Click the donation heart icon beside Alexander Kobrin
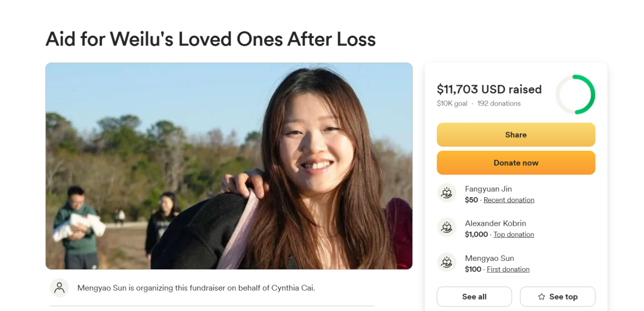Viewport: 644px width, 311px height. 447,228
